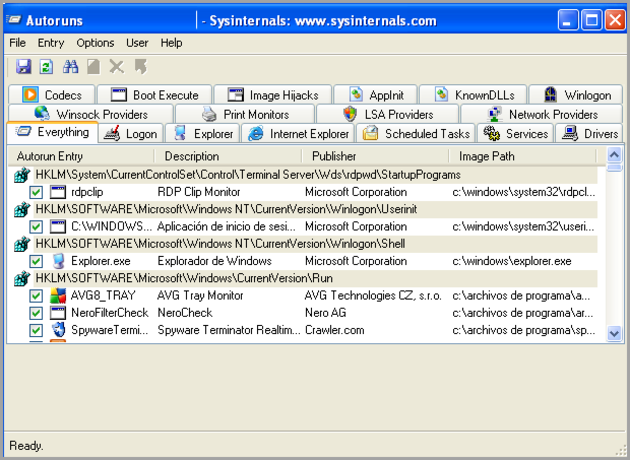Viewport: 630px width, 460px height.
Task: Select the Image Hijacks tab
Action: click(x=273, y=95)
